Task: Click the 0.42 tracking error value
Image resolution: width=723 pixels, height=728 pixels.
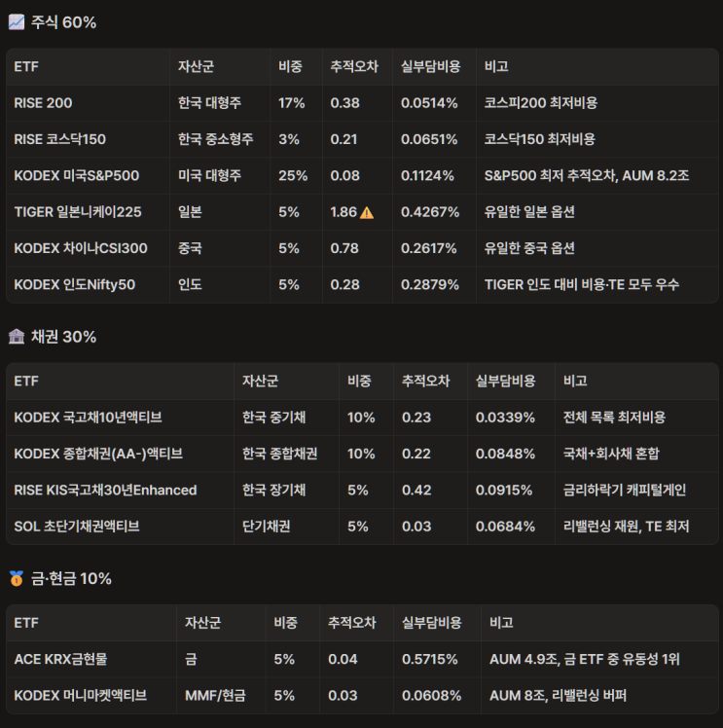Action: [x=416, y=490]
